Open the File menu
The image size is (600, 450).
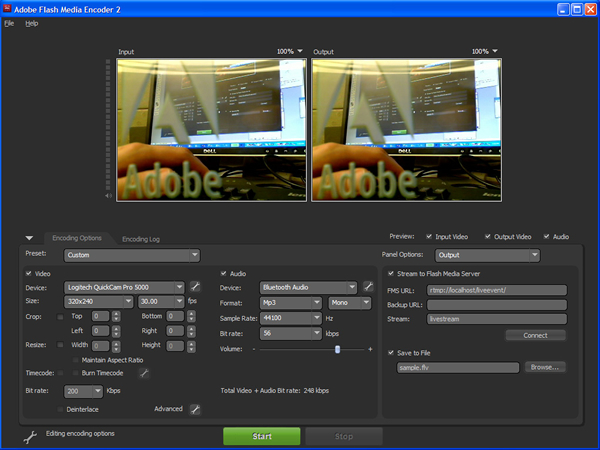click(9, 22)
